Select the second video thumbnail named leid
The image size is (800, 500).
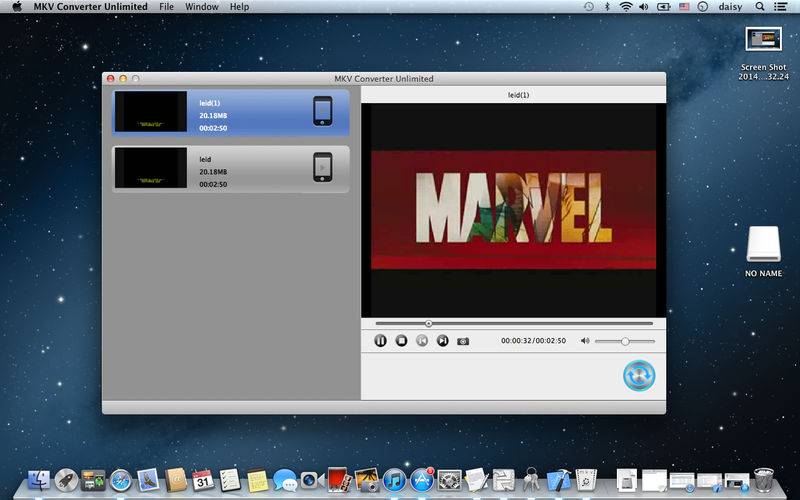(x=151, y=168)
